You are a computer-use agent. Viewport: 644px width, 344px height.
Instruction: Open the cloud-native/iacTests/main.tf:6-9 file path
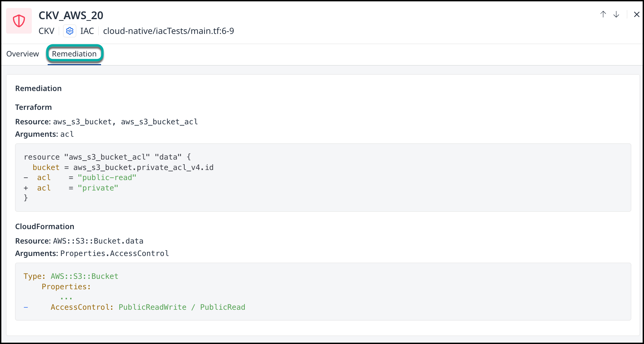pyautogui.click(x=169, y=31)
